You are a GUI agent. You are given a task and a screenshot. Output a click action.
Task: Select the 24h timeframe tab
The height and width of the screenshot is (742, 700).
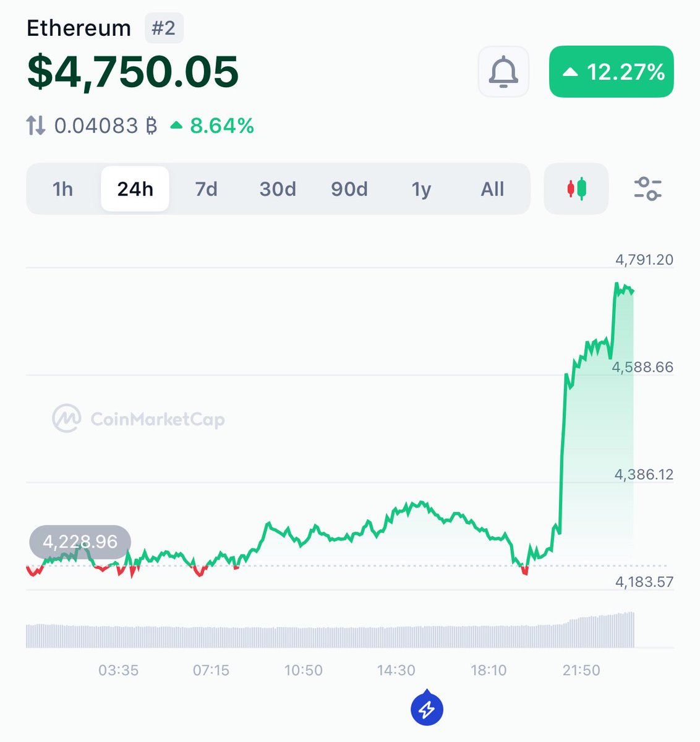click(135, 189)
